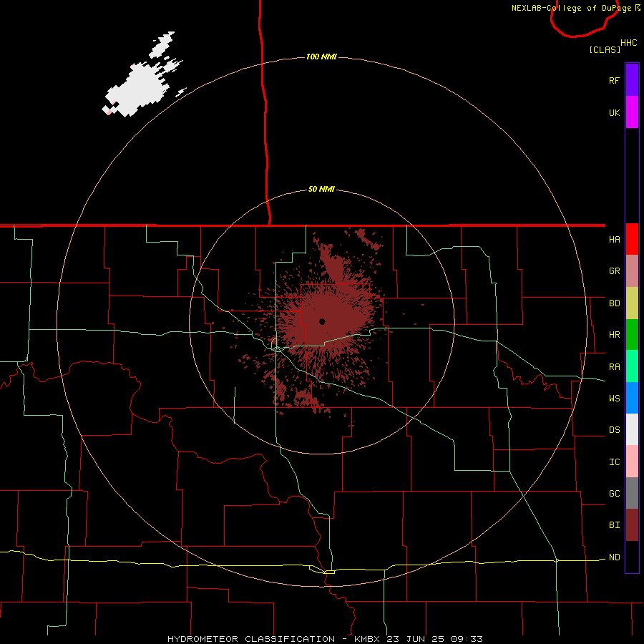Click the BD legend label
Viewport: 644px width, 644px height.
coord(614,303)
